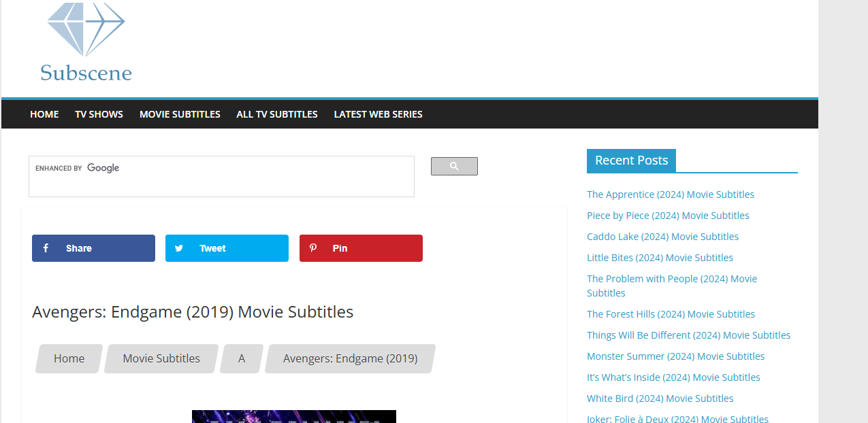This screenshot has width=868, height=423.
Task: Click the A breadcrumb
Action: pos(242,358)
